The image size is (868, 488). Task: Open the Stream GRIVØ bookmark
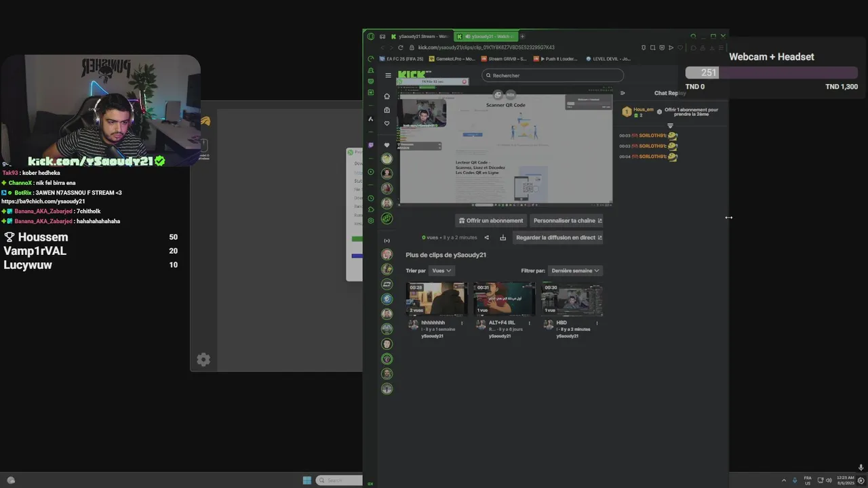click(504, 59)
